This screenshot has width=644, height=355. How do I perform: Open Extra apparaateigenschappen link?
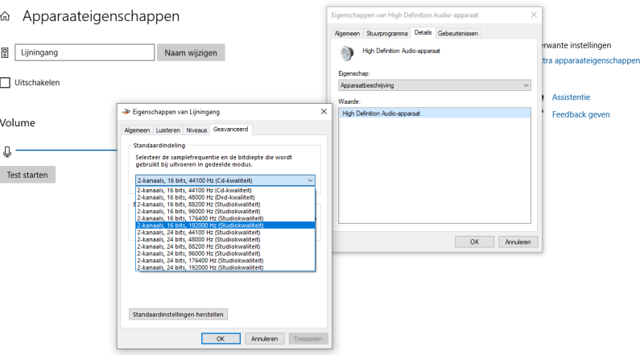coord(591,60)
